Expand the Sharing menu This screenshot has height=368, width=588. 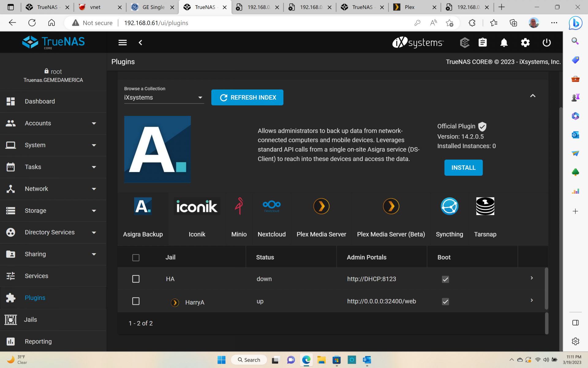click(x=53, y=254)
